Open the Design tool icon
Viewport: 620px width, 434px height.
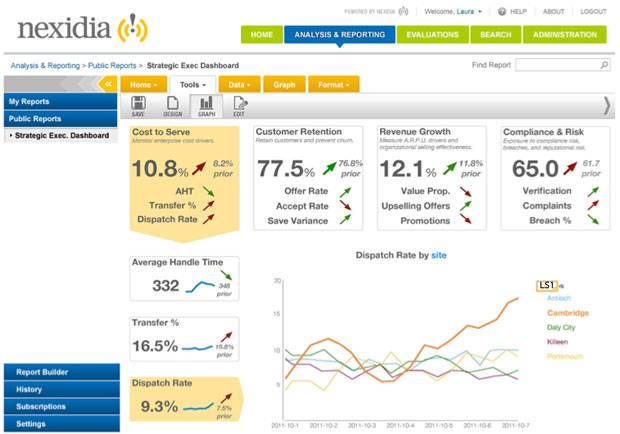point(173,106)
